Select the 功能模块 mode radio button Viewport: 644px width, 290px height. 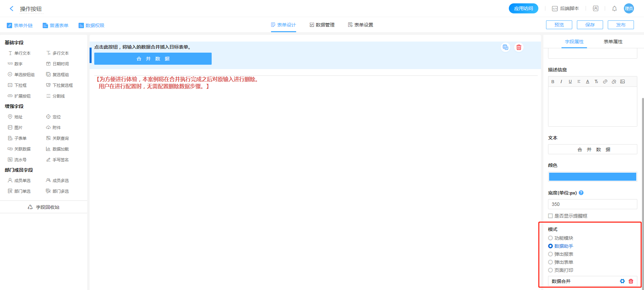coord(550,238)
